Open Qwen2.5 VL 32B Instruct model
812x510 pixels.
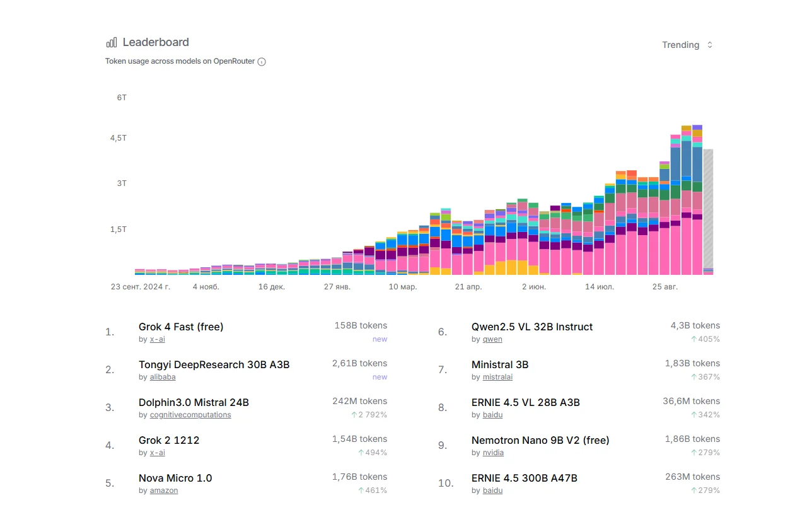[x=532, y=327]
